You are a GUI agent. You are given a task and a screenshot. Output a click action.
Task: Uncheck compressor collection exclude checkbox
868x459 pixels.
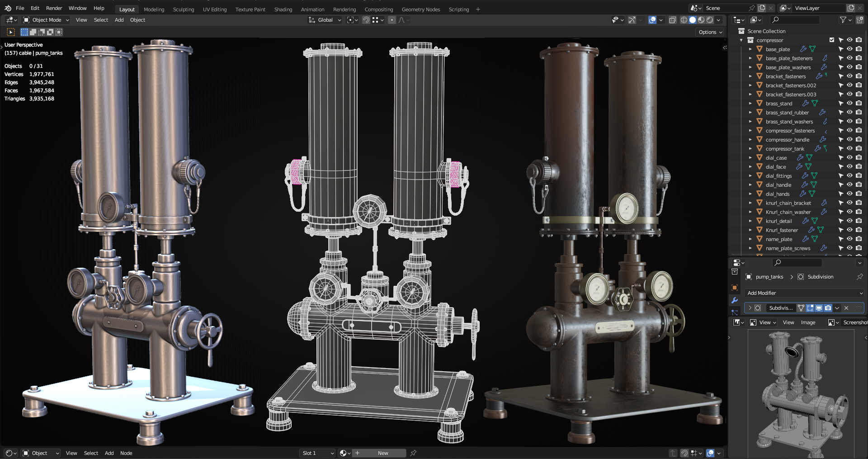(x=831, y=40)
